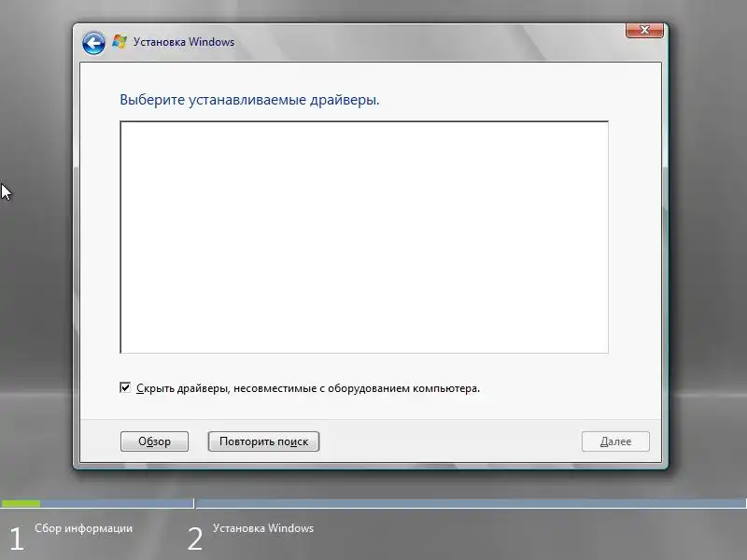Go back using the blue arrow button
747x560 pixels.
93,43
